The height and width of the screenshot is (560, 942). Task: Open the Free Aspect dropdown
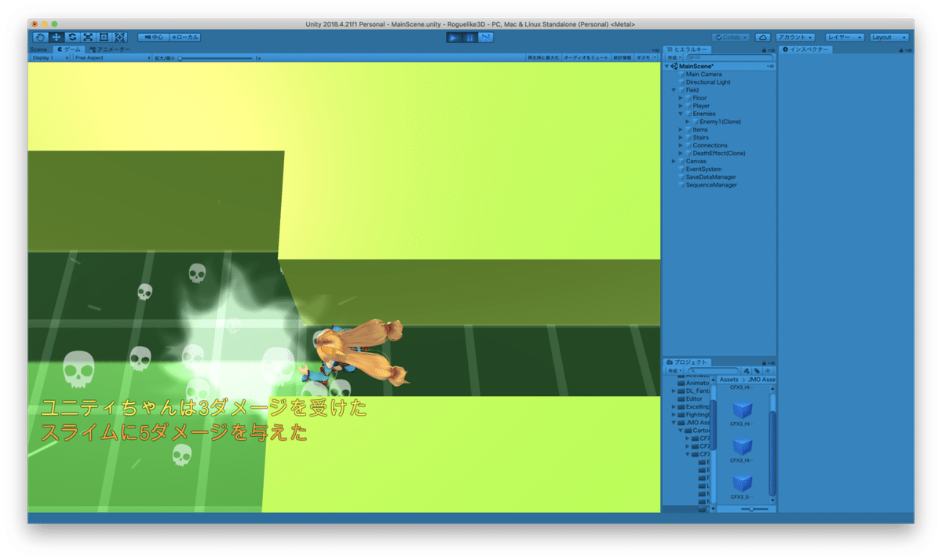pos(112,57)
